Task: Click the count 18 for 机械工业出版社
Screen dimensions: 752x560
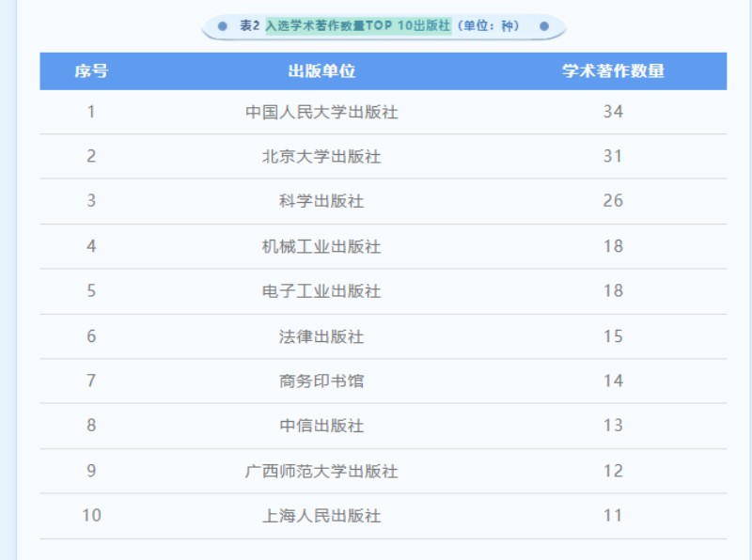Action: 613,246
